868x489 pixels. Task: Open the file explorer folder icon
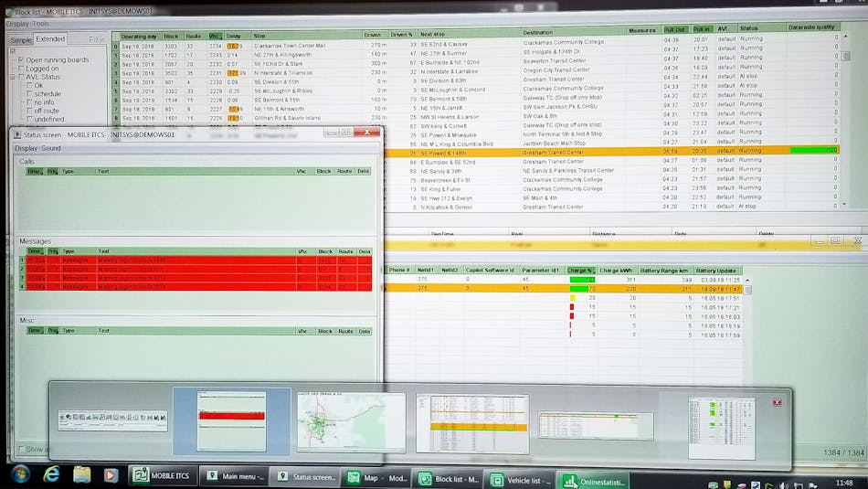tap(81, 474)
